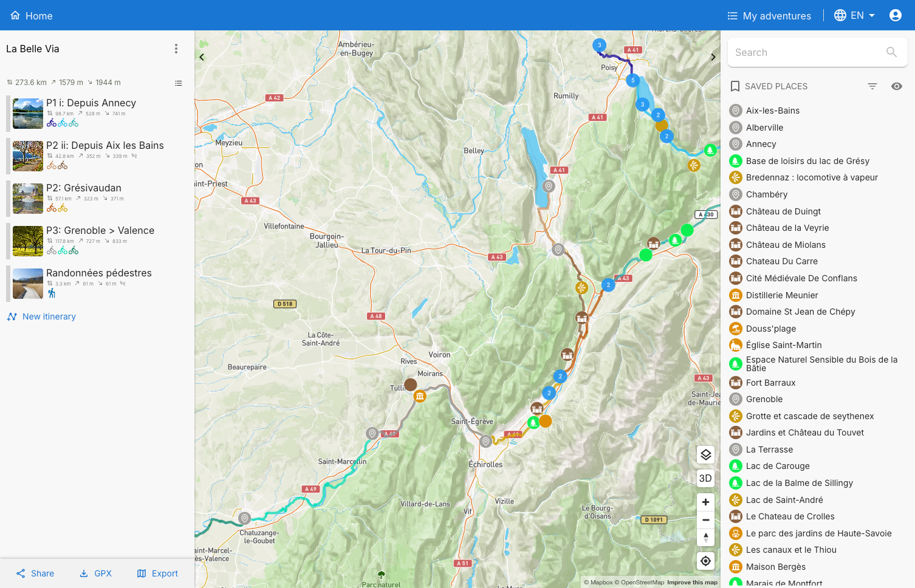Image resolution: width=915 pixels, height=588 pixels.
Task: Select the P1 i: Depuis Annecy stage thumbnail
Action: tap(28, 114)
